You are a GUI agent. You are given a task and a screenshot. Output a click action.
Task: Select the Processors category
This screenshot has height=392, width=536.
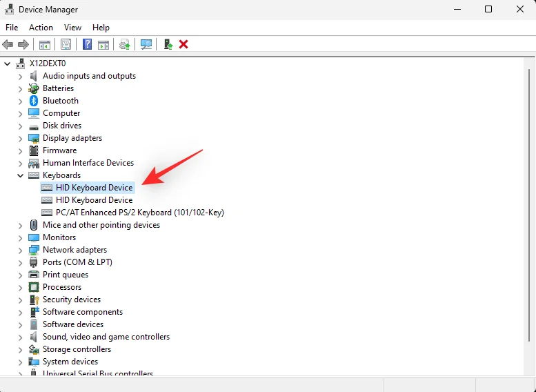click(x=62, y=287)
